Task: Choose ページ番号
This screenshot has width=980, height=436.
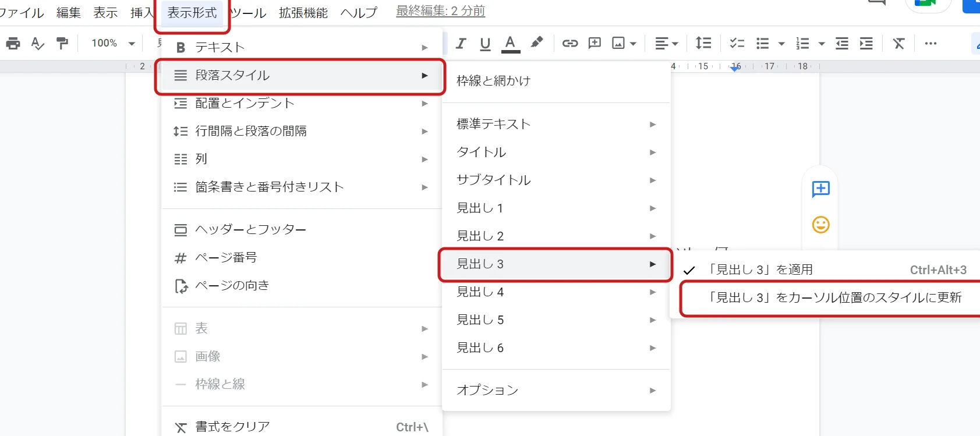Action: pyautogui.click(x=302, y=257)
